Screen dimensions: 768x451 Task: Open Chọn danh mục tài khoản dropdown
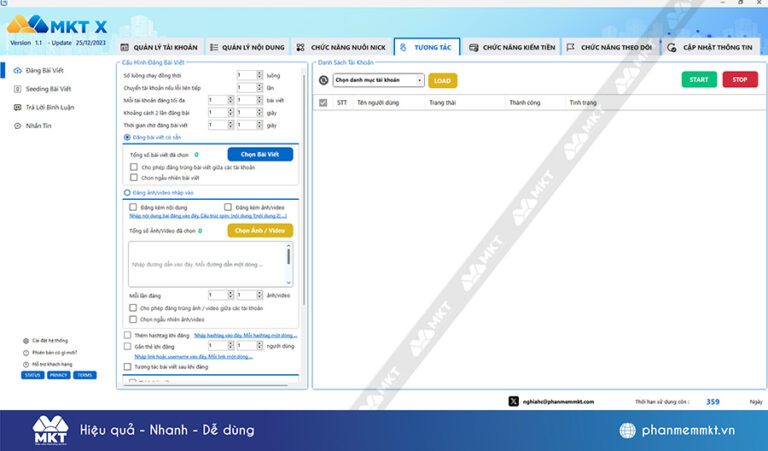click(378, 80)
